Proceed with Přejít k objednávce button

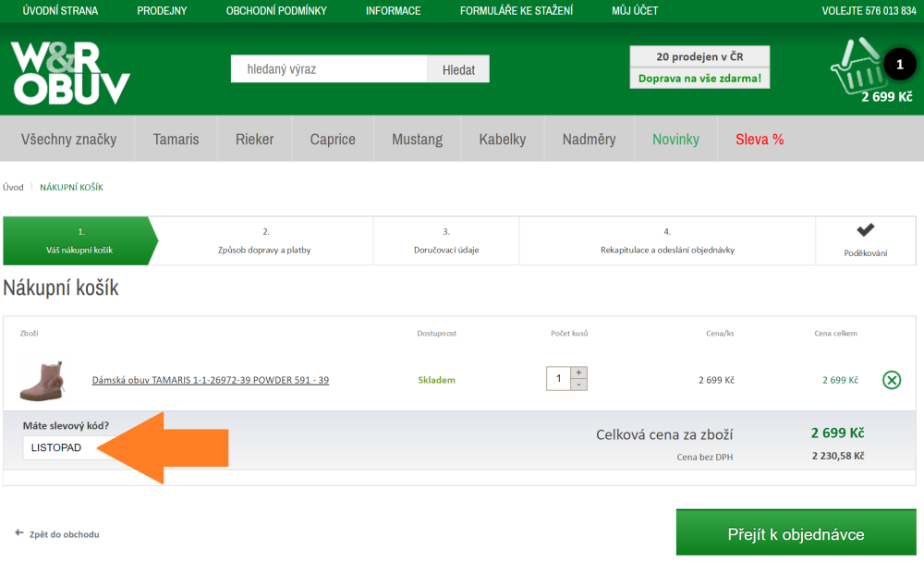(x=796, y=533)
